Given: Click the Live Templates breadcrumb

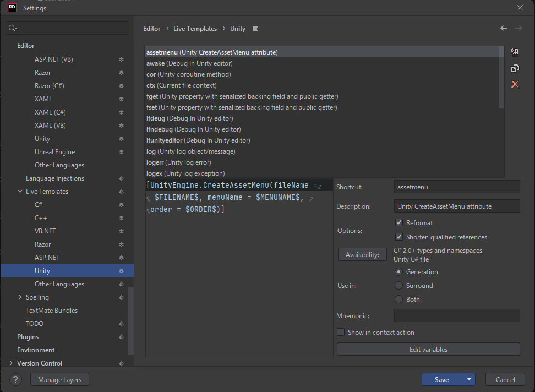Looking at the screenshot, I should click(195, 29).
